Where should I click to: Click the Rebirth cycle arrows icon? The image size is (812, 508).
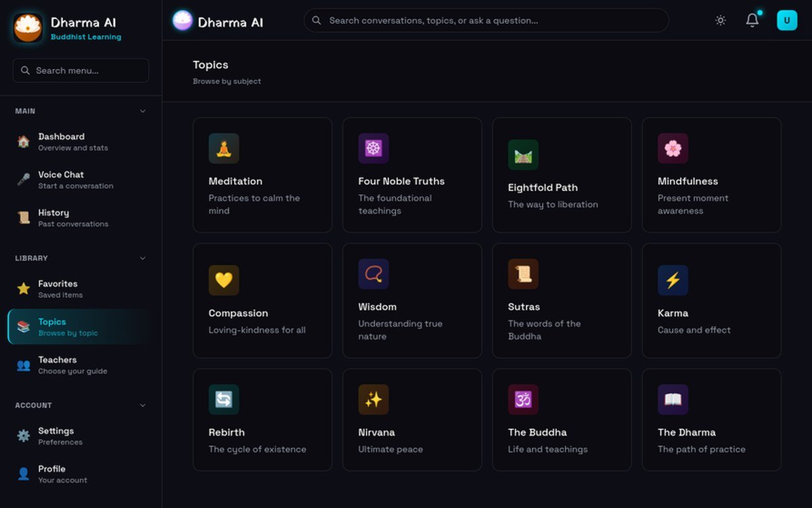224,400
